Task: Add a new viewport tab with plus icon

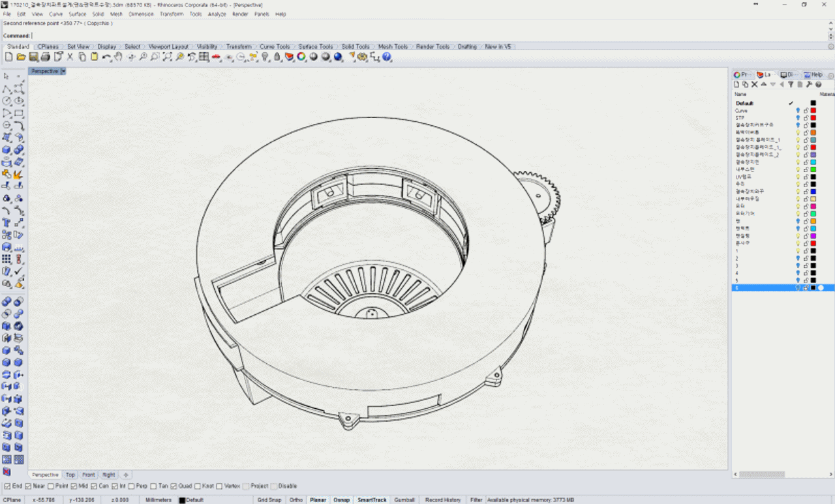Action: point(126,475)
